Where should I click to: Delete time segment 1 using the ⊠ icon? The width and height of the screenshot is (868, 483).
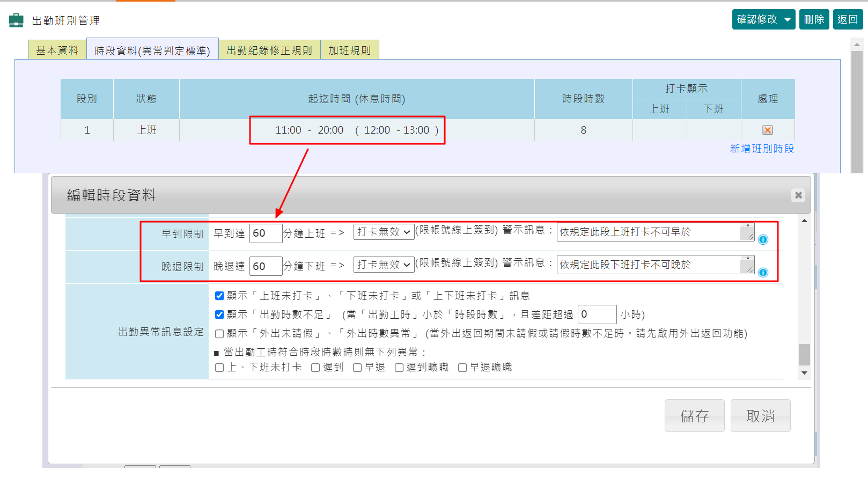tap(767, 130)
